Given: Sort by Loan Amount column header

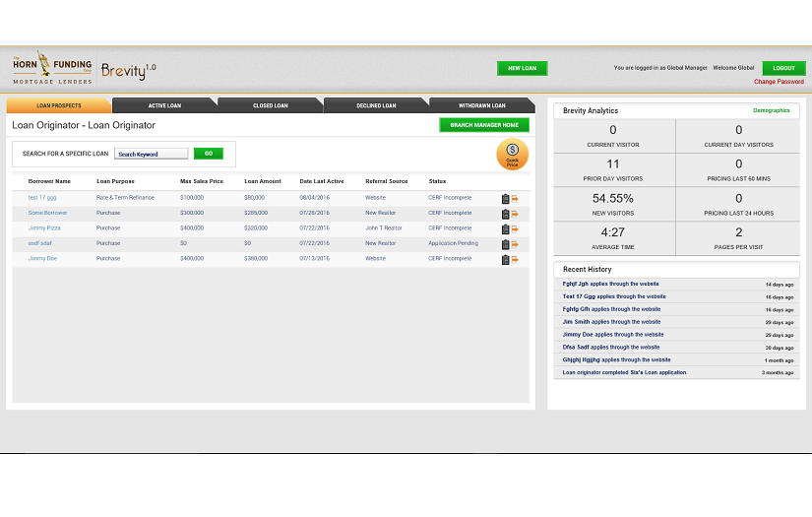Looking at the screenshot, I should coord(263,181).
